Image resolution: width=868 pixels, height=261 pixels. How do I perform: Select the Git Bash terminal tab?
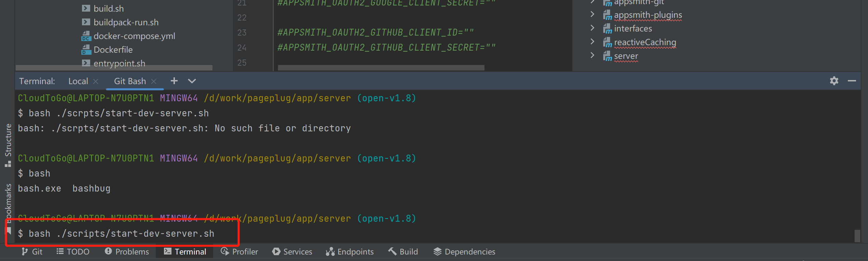pyautogui.click(x=130, y=81)
